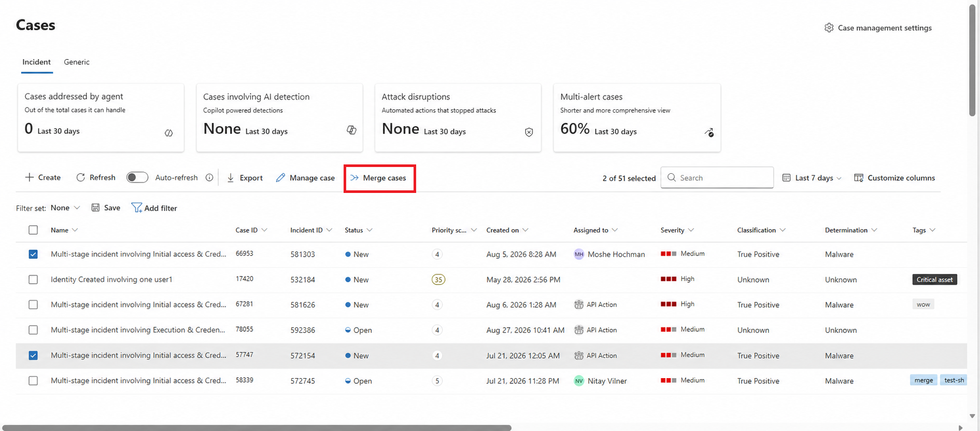Screen dimensions: 980x431
Task: Click the Merge cases arrows icon
Action: tap(354, 177)
